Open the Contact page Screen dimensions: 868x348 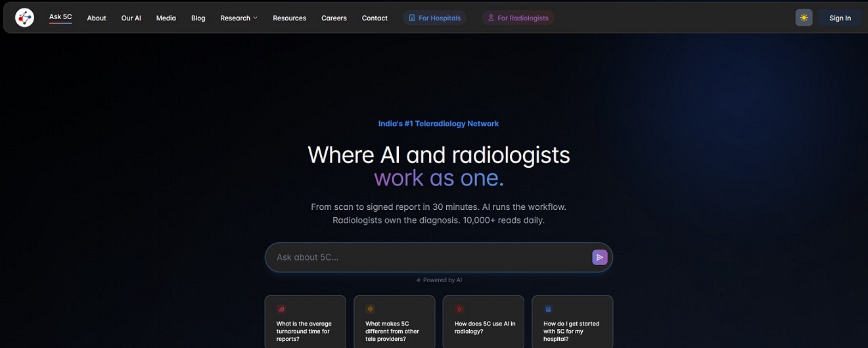pos(375,18)
